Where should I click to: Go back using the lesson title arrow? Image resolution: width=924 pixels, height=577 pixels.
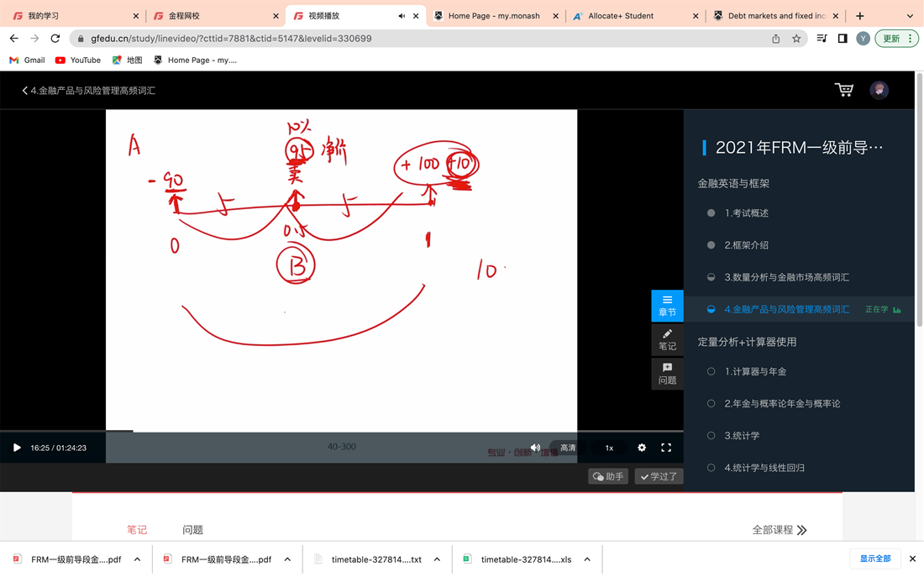[25, 91]
